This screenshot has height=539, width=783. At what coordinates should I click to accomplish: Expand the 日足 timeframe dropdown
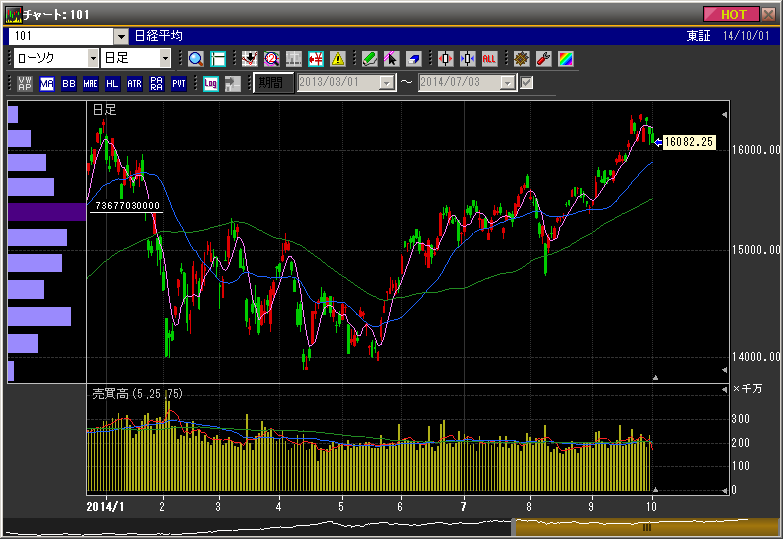(x=164, y=58)
